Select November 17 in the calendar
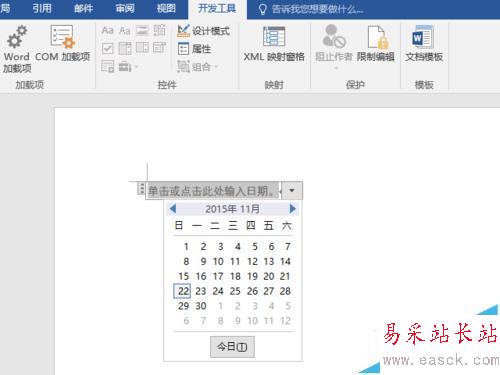The image size is (500, 375). tap(218, 276)
